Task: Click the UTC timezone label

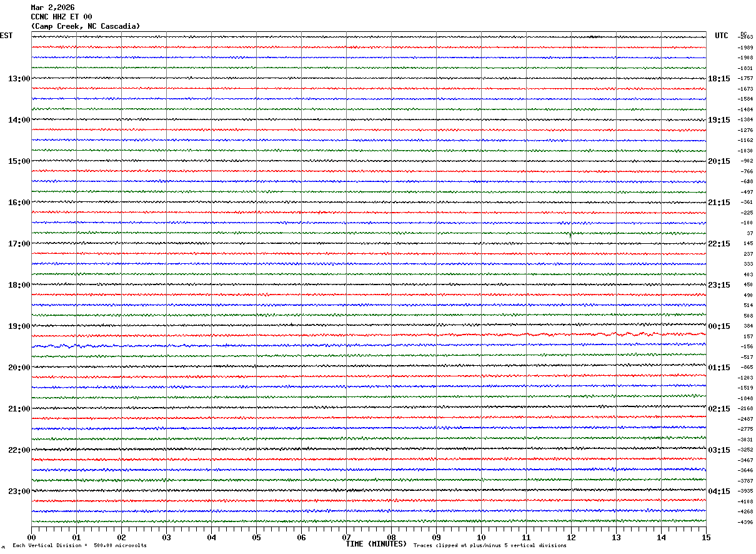Action: tap(722, 36)
